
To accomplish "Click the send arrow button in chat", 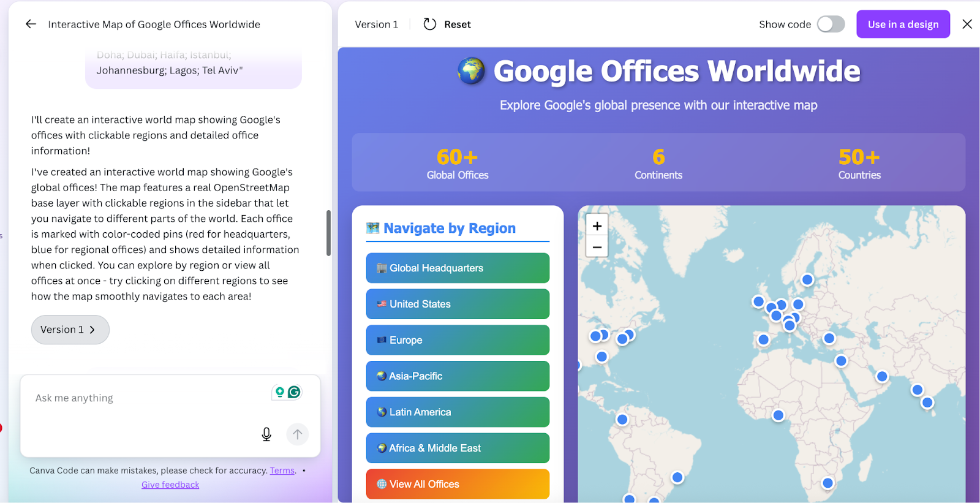I will pyautogui.click(x=297, y=434).
